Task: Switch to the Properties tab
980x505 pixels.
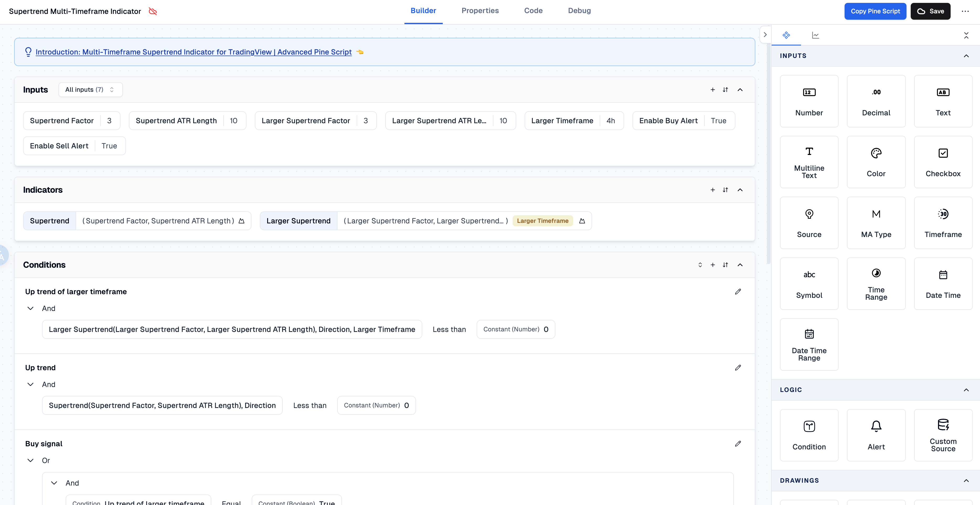Action: click(480, 11)
